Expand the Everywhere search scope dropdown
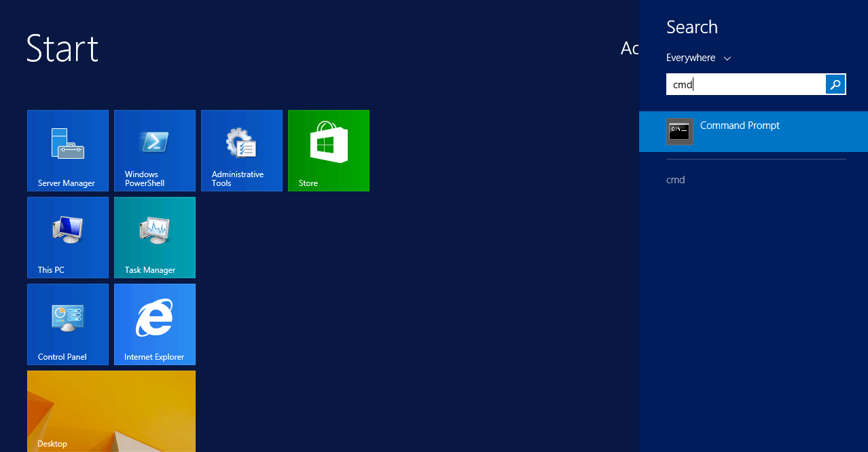The image size is (868, 452). point(698,58)
